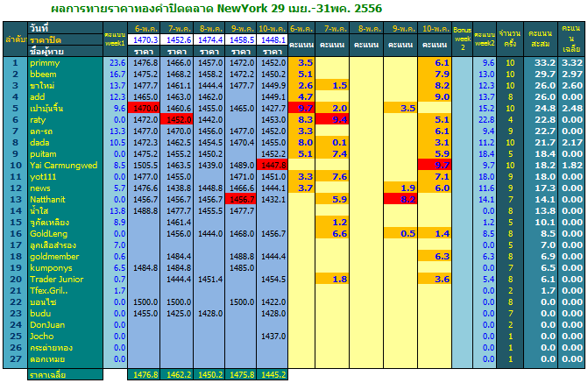Click the 'dada' name cell
Image resolution: width=588 pixels, height=383 pixels.
coord(66,143)
